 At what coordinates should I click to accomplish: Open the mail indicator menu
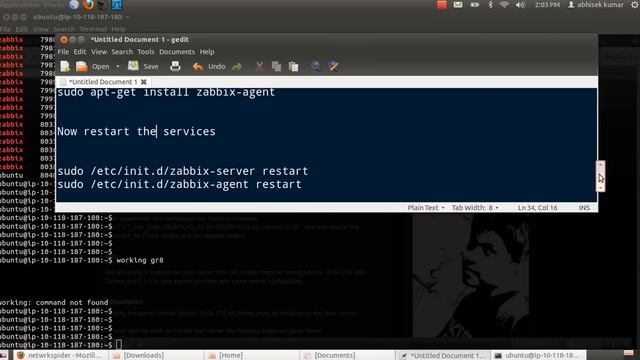[x=458, y=5]
